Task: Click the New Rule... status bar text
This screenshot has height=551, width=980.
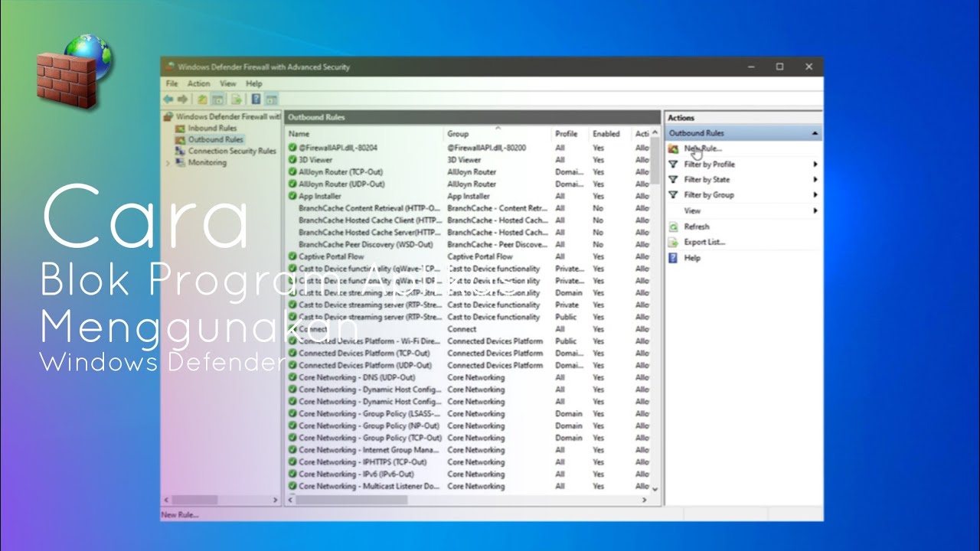Action: (180, 515)
